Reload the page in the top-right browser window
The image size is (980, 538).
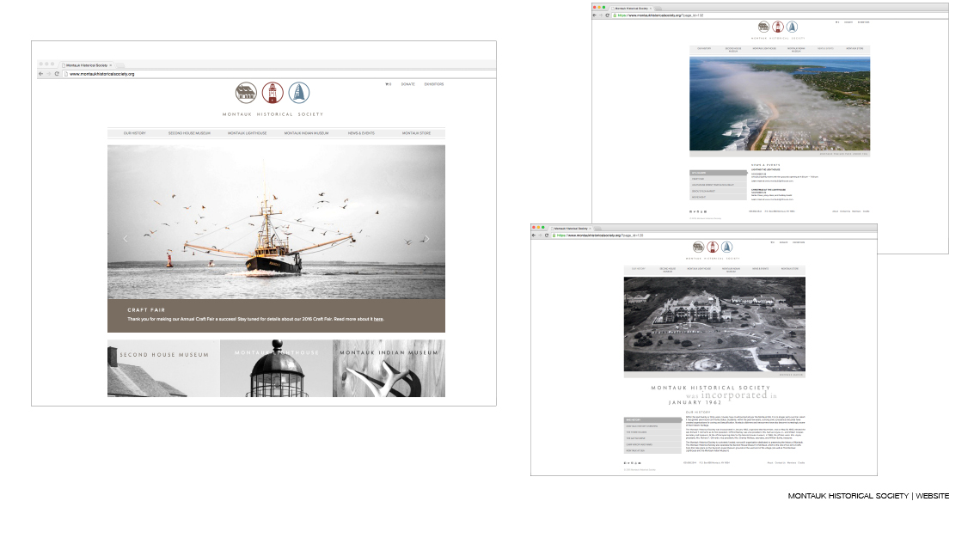608,15
